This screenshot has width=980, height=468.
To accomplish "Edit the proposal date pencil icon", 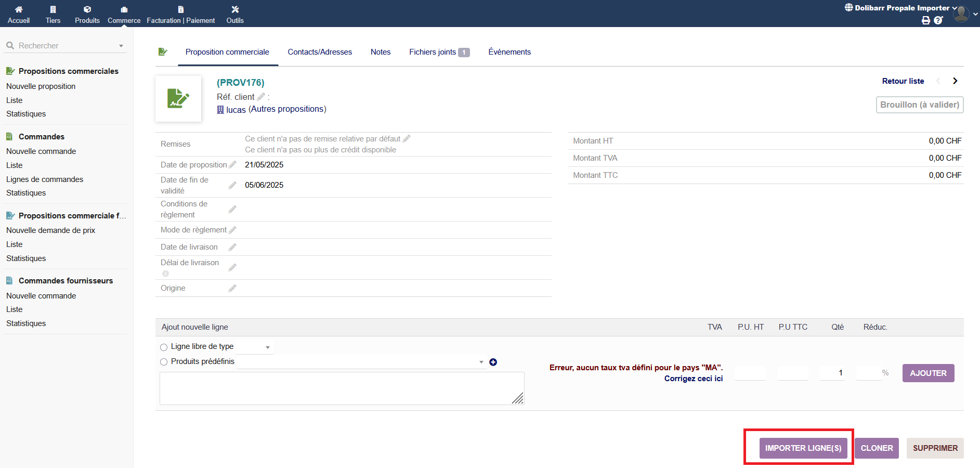I will (x=232, y=165).
